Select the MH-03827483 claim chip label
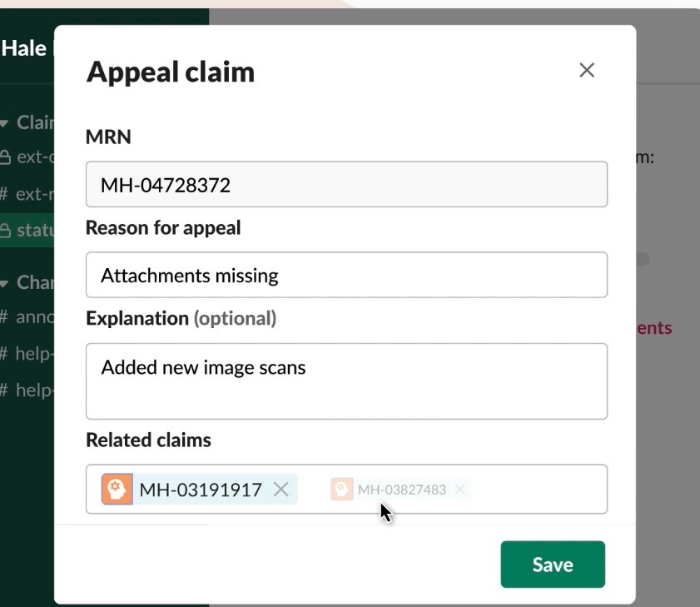The image size is (700, 607). [x=402, y=490]
